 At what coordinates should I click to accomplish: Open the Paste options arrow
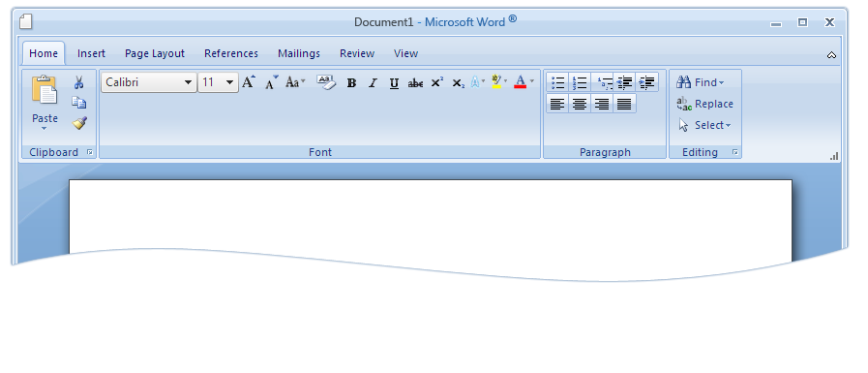click(45, 128)
